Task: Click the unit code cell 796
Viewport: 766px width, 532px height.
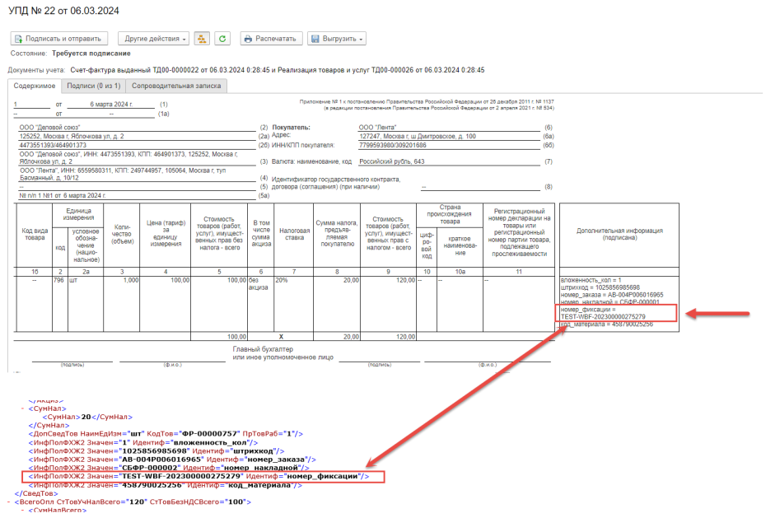Action: pos(59,280)
